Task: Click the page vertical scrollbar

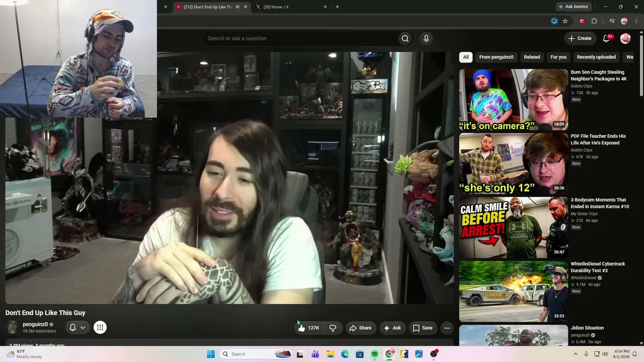Action: [x=641, y=65]
